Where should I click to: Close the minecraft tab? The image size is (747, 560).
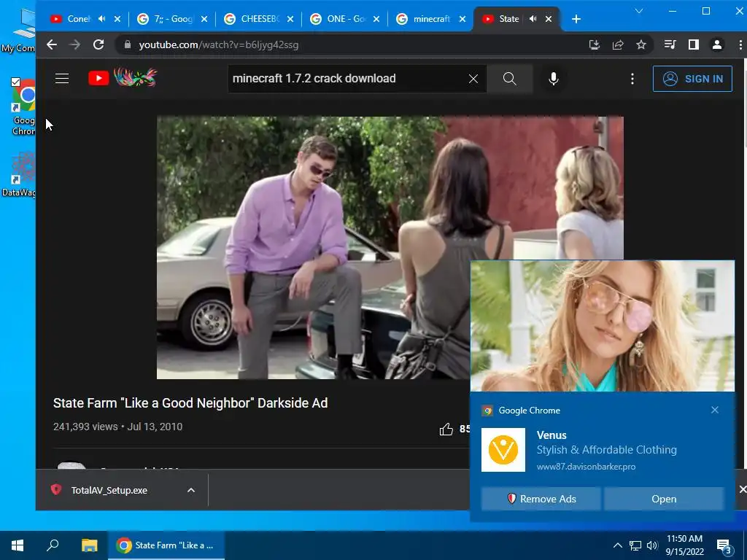pyautogui.click(x=462, y=19)
